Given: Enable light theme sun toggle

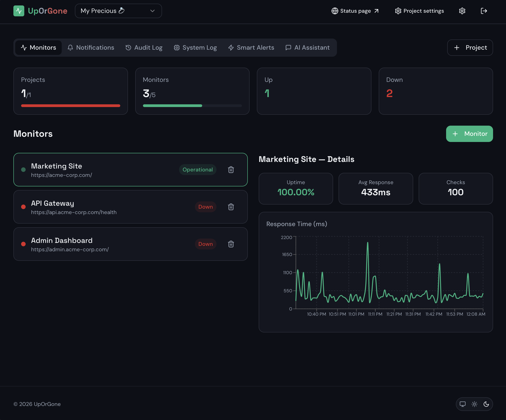Looking at the screenshot, I should coord(474,404).
